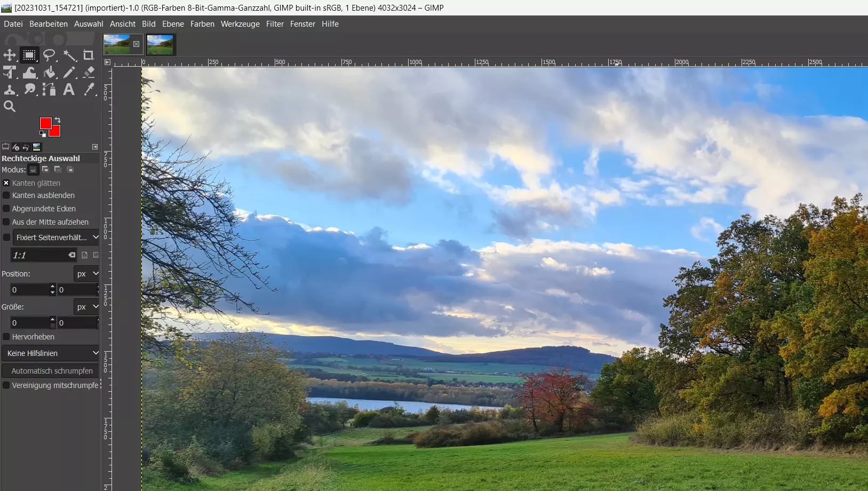Check the Hervorheben option
Image resolution: width=868 pixels, height=491 pixels.
tap(6, 337)
